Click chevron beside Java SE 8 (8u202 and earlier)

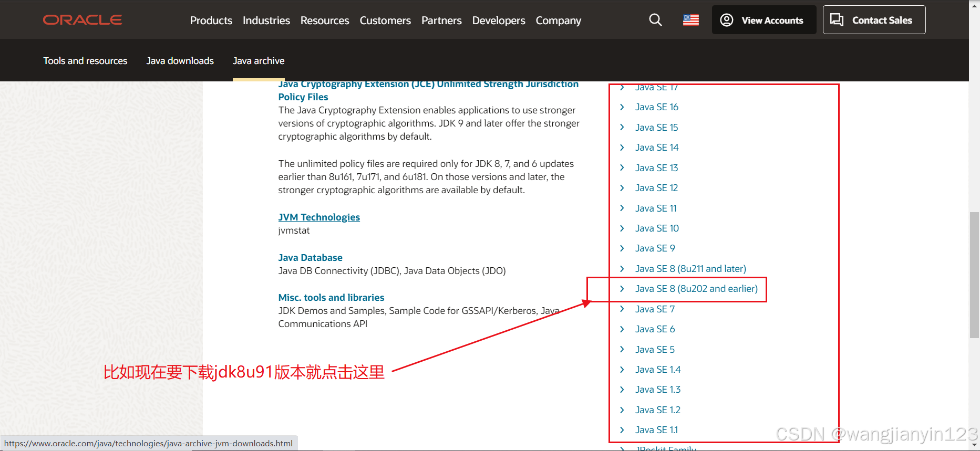click(x=622, y=289)
